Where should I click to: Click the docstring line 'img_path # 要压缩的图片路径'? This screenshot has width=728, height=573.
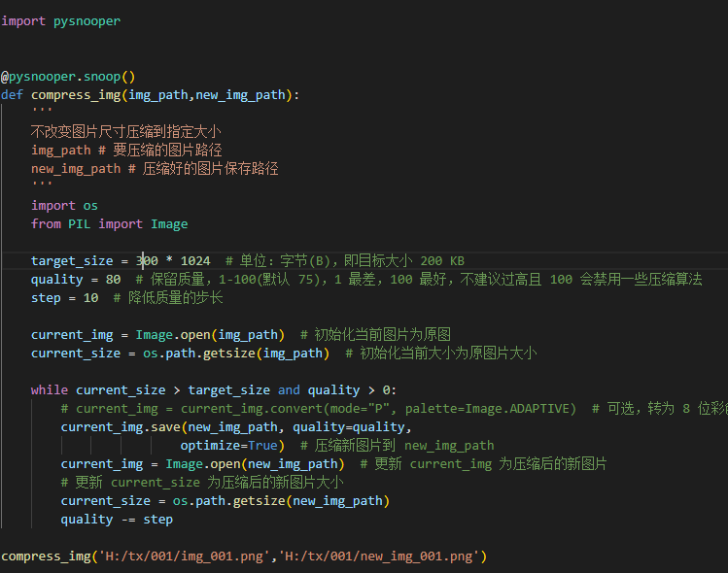click(x=126, y=151)
